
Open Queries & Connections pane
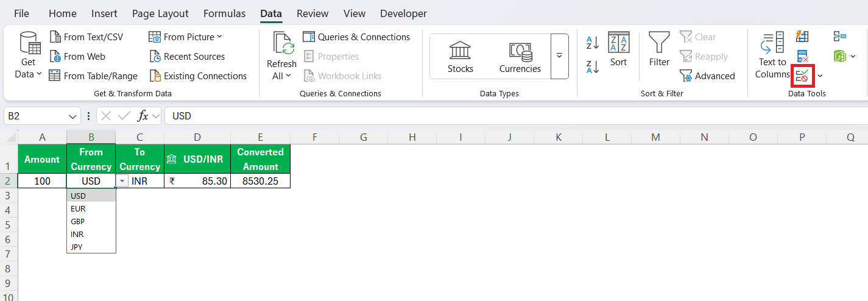click(356, 37)
